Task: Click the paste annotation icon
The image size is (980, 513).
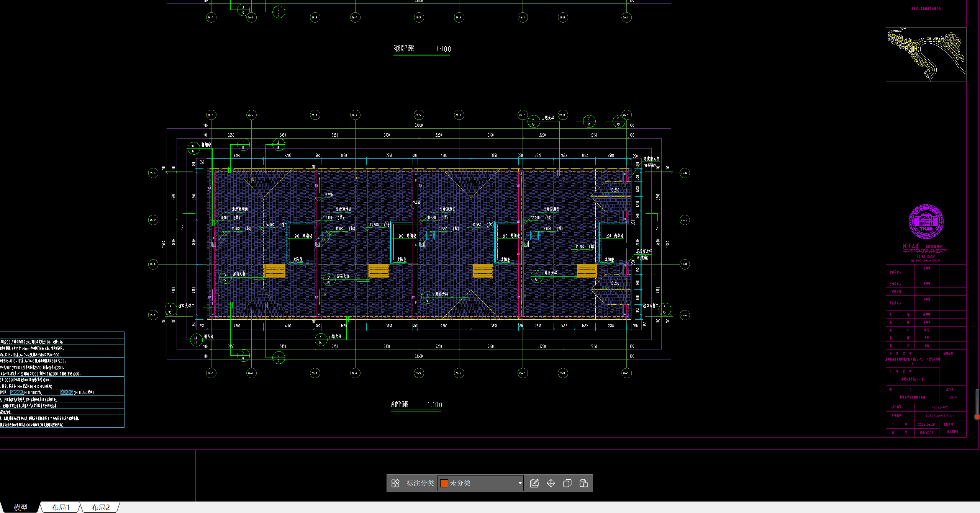Action: [x=583, y=483]
